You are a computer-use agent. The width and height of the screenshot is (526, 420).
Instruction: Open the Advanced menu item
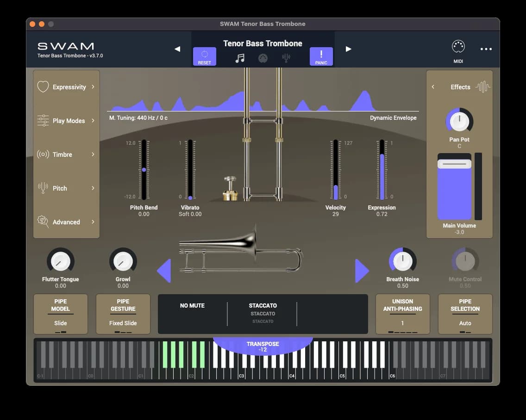coord(66,222)
